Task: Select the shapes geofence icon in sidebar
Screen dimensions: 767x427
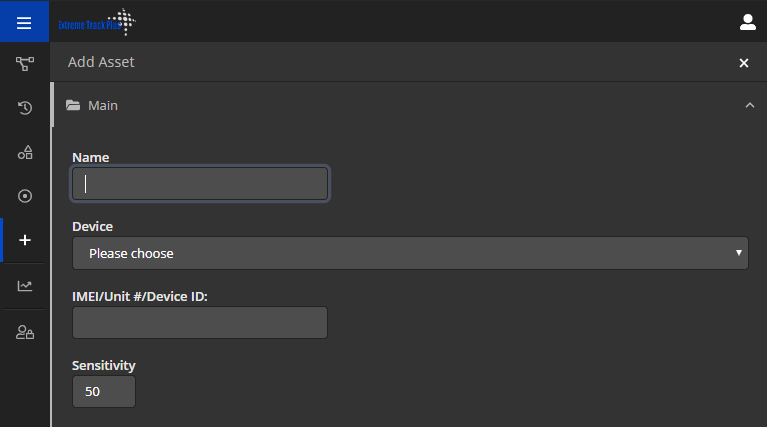Action: pyautogui.click(x=25, y=152)
